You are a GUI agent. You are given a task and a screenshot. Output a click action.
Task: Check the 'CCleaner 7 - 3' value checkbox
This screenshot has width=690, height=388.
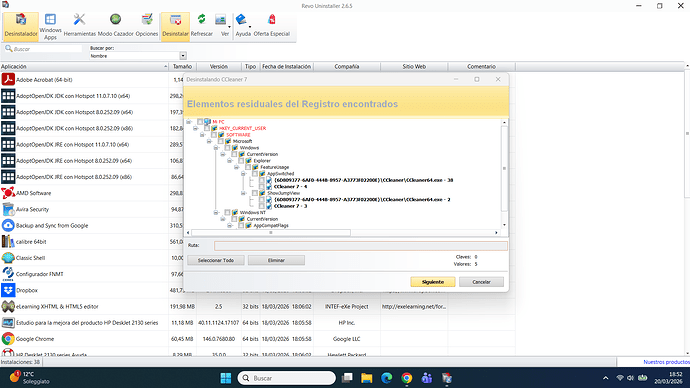tap(262, 206)
